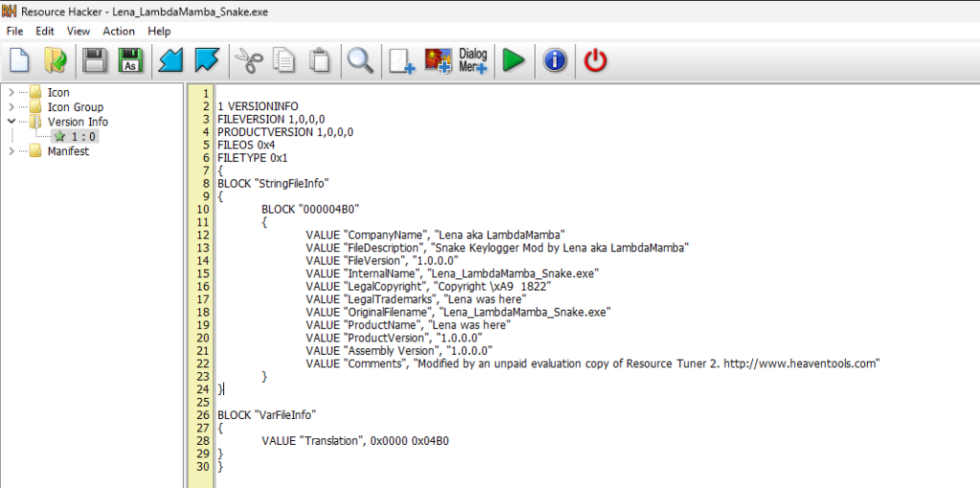Click the Icon Group folder icon
Viewport: 980px width, 488px height.
pyautogui.click(x=35, y=107)
